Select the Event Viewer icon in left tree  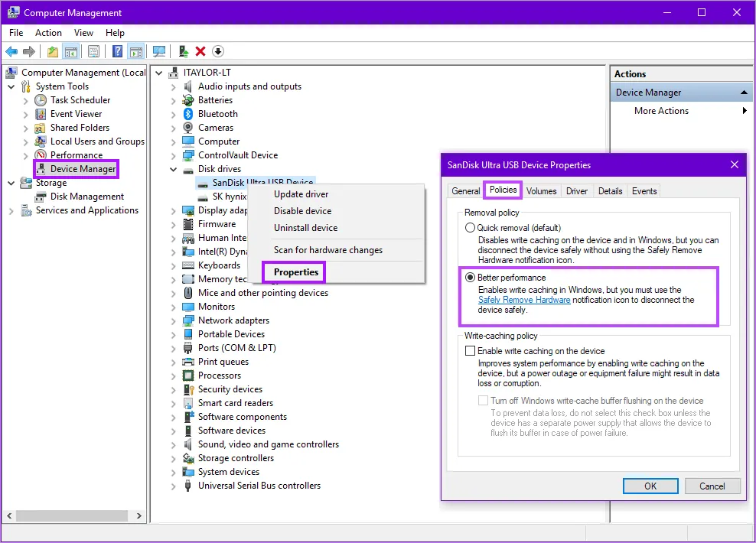point(41,114)
